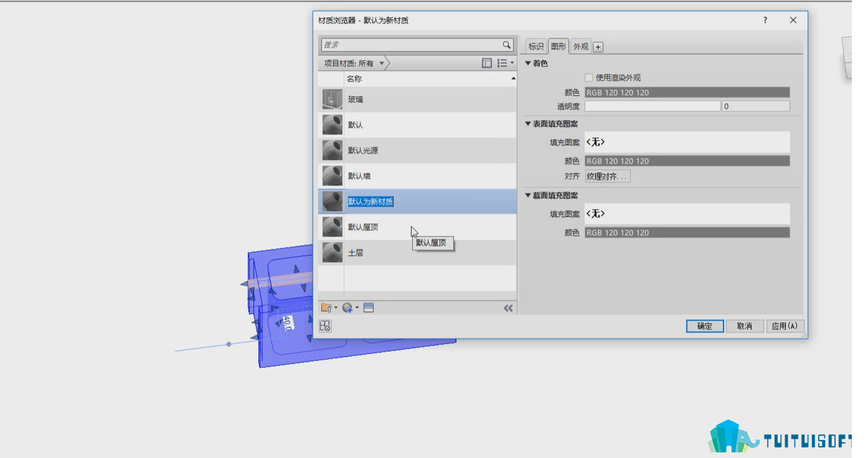Add a new asset tab plus icon

pyautogui.click(x=598, y=47)
